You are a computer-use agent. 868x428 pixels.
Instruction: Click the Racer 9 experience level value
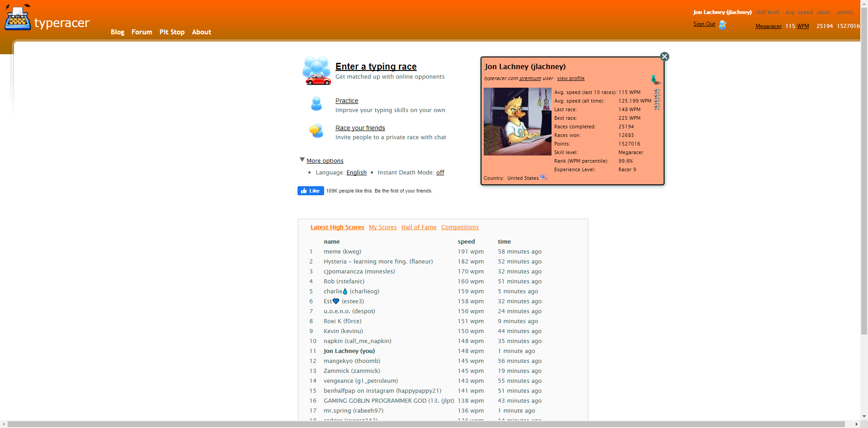(627, 169)
